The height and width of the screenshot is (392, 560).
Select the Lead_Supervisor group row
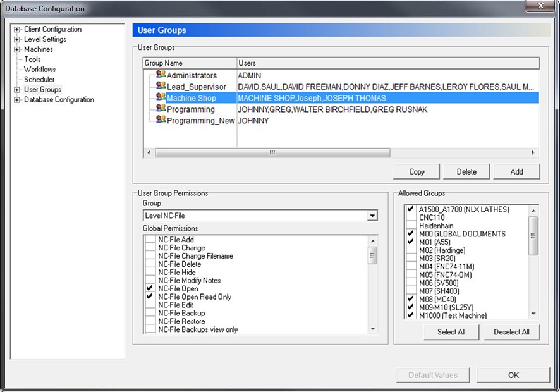(x=341, y=87)
